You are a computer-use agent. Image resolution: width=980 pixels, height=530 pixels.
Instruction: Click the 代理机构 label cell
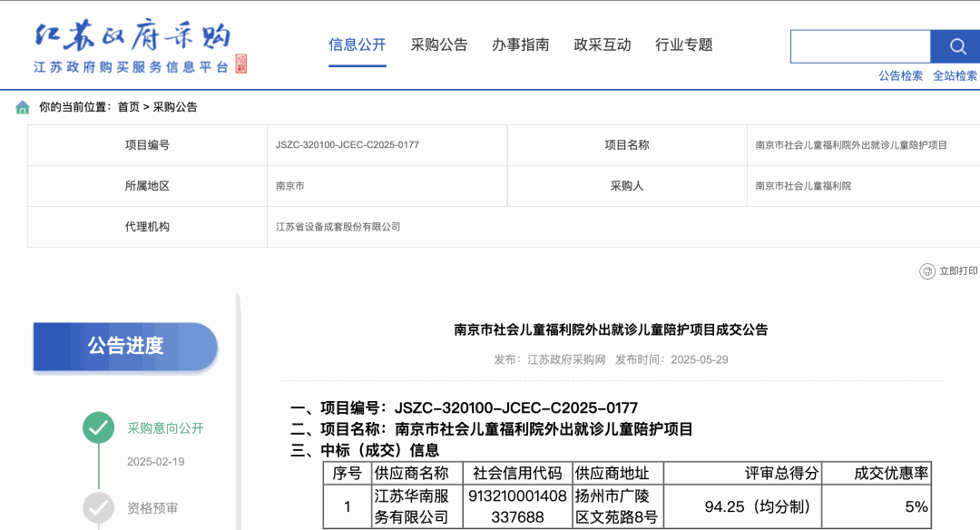point(148,227)
